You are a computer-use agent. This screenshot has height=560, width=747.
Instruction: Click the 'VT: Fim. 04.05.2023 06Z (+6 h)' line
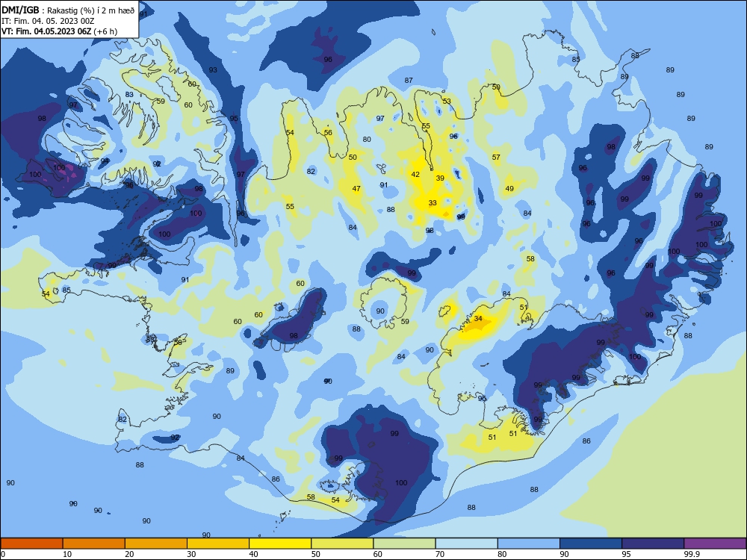pos(59,31)
